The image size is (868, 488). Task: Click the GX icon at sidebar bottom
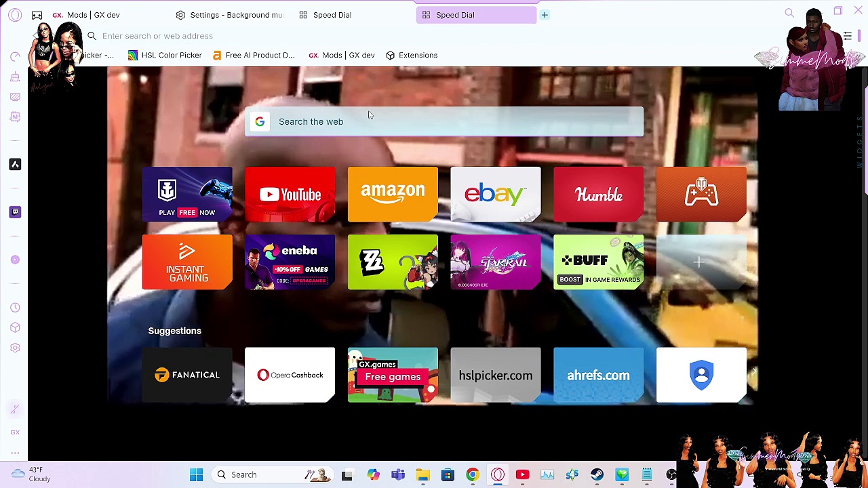coord(15,432)
